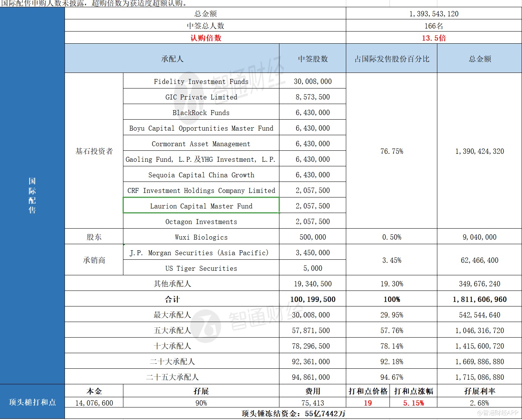Click the bold 100% cell
The image size is (522, 420).
(x=392, y=299)
